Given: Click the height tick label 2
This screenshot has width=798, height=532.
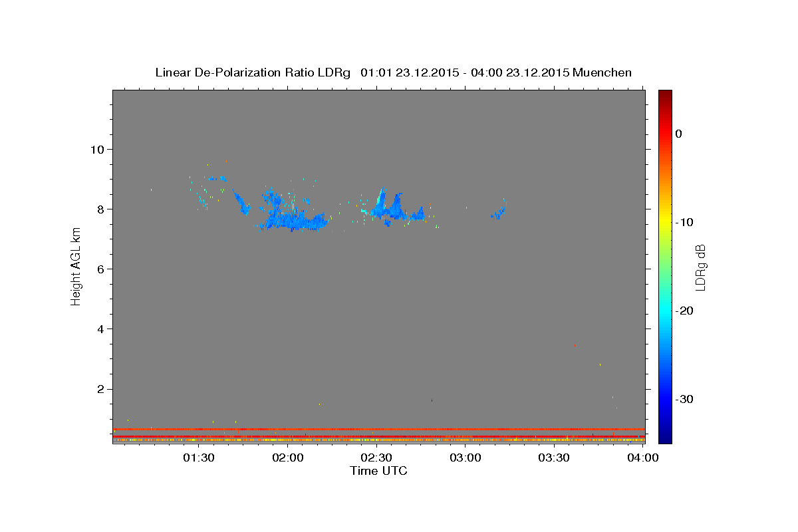Looking at the screenshot, I should pyautogui.click(x=101, y=389).
